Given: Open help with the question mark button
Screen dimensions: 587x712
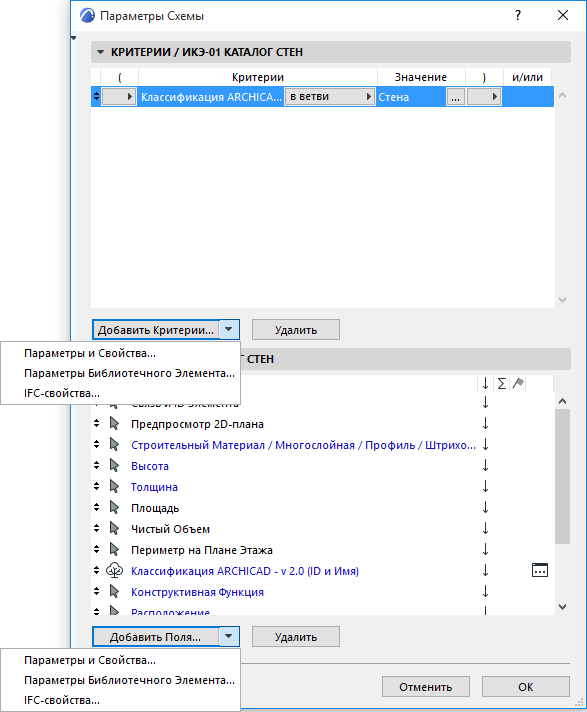Looking at the screenshot, I should (x=518, y=15).
